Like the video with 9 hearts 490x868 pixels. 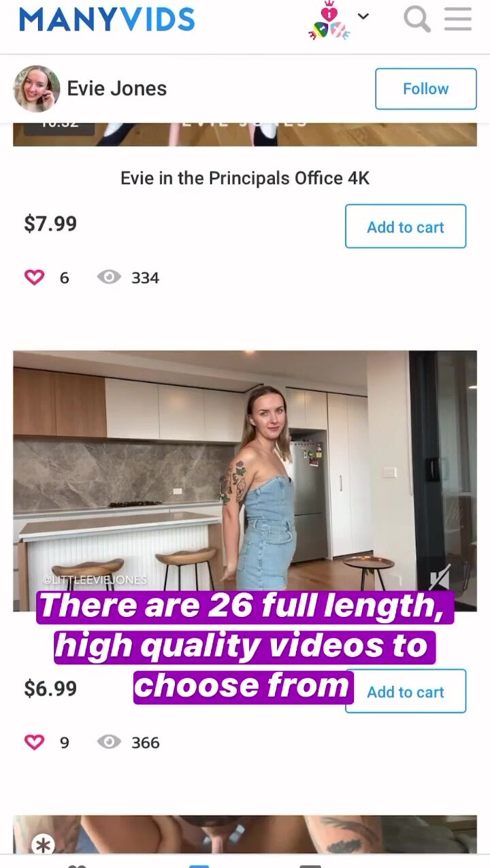(x=34, y=742)
